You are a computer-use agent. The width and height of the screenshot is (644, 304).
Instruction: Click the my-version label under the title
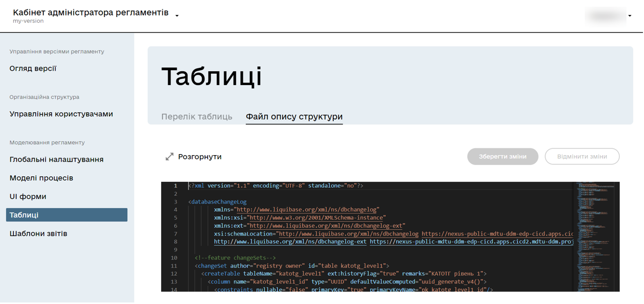pyautogui.click(x=28, y=21)
